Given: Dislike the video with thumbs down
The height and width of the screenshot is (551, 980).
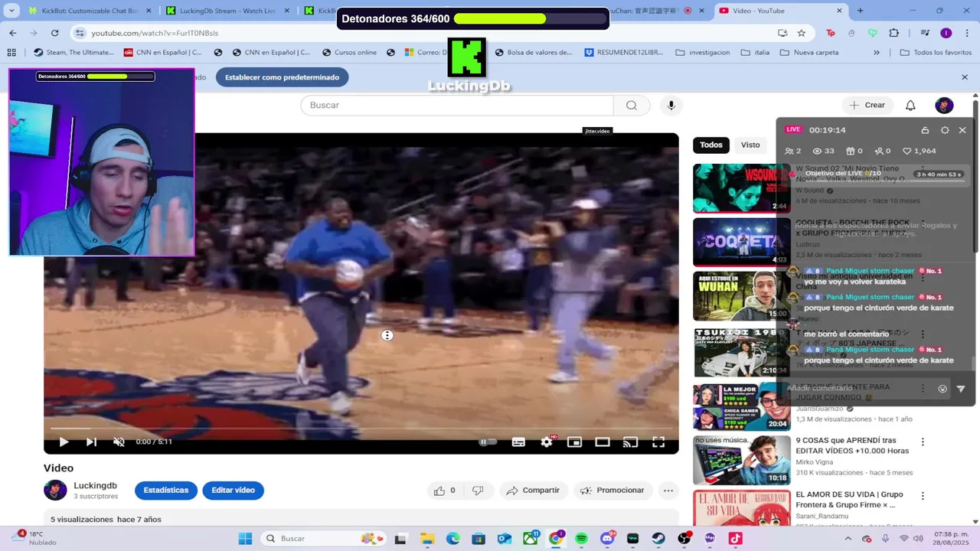Looking at the screenshot, I should [478, 491].
